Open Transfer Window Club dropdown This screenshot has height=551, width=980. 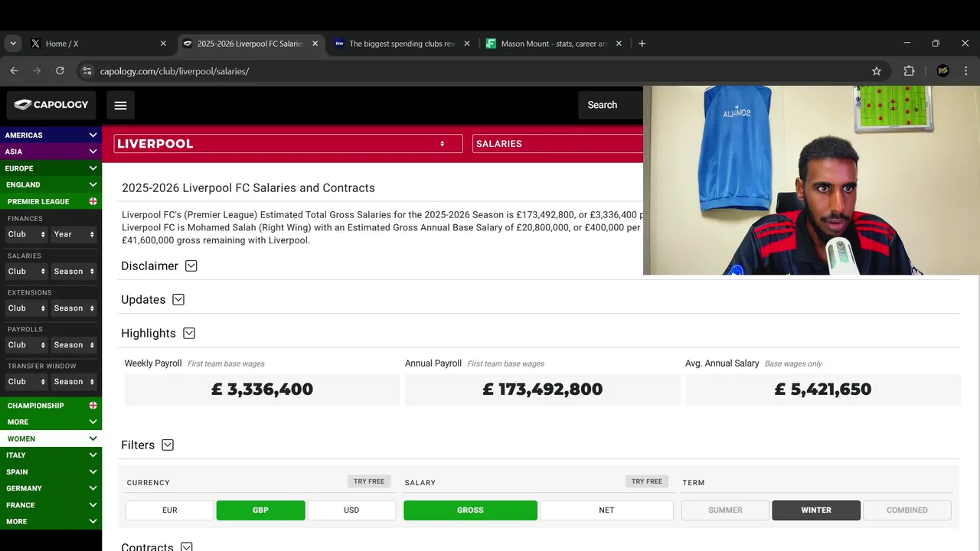27,381
